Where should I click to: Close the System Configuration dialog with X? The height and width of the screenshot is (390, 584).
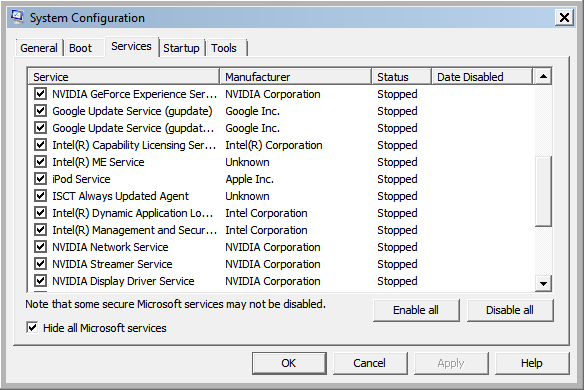[x=564, y=18]
